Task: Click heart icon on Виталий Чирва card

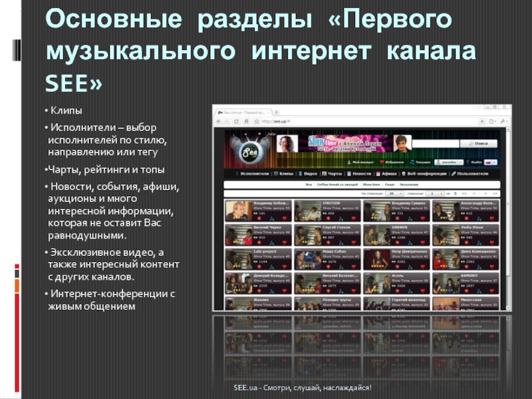Action: 285,243
